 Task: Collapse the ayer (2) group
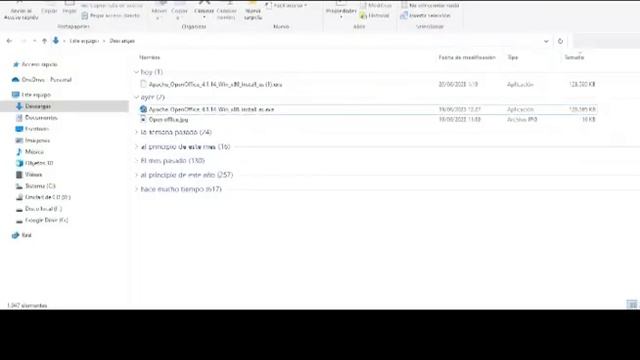[x=136, y=97]
